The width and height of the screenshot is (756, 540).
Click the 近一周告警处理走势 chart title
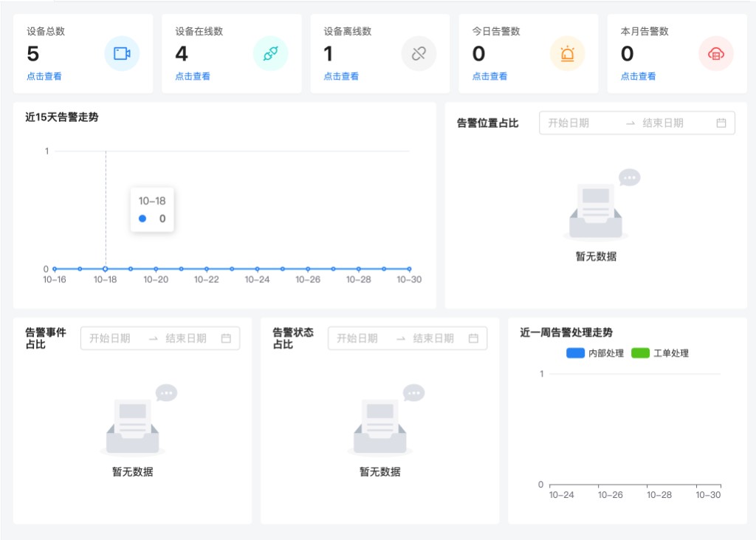[566, 332]
